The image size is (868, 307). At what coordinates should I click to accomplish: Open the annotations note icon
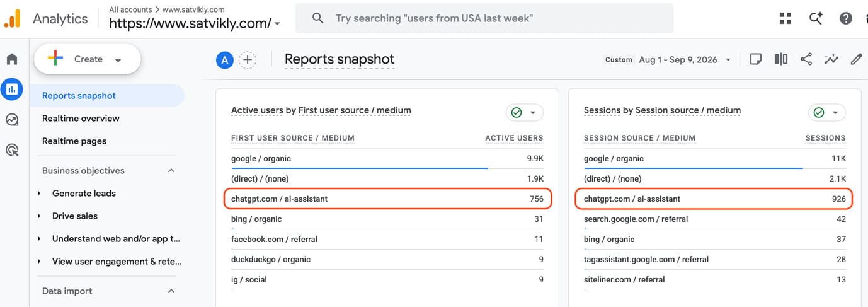pyautogui.click(x=756, y=59)
